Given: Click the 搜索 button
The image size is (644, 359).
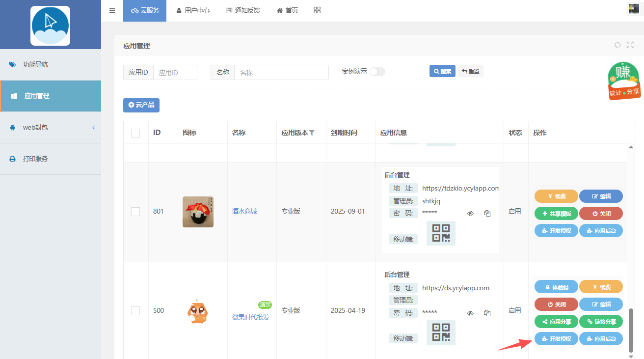Looking at the screenshot, I should pyautogui.click(x=442, y=71).
